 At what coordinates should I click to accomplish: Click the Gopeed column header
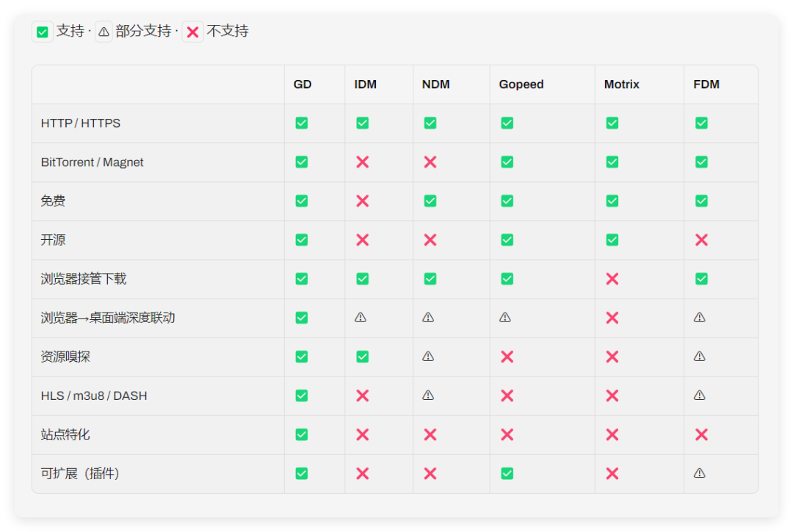click(x=521, y=84)
